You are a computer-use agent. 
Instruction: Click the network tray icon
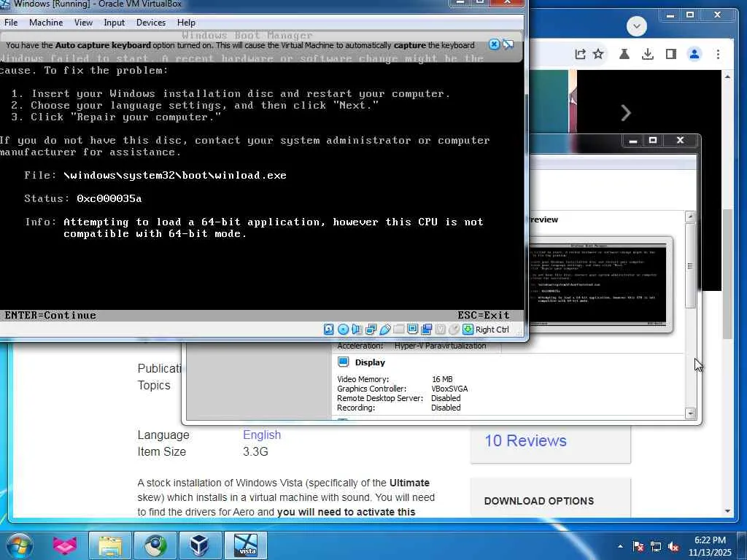point(656,546)
